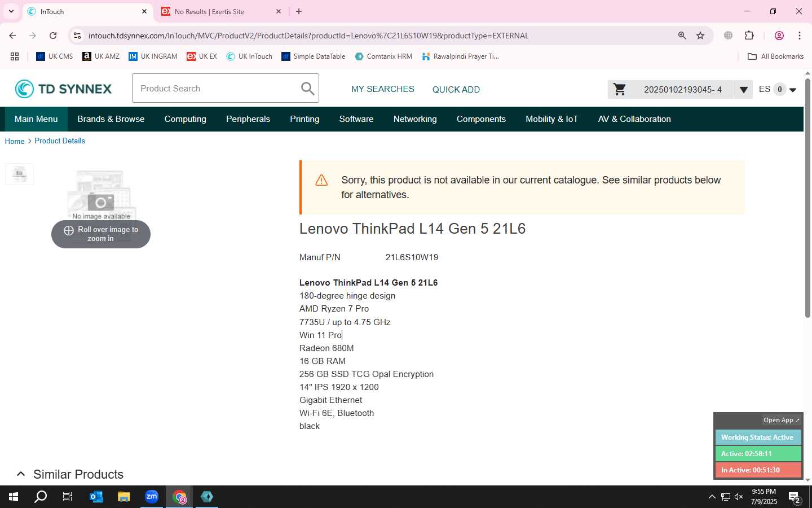The image size is (812, 508).
Task: Open UK INGRAM bookmark
Action: click(x=153, y=56)
